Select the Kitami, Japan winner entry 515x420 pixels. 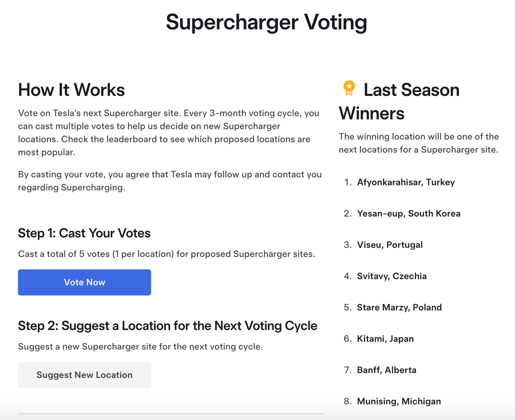[x=385, y=339]
